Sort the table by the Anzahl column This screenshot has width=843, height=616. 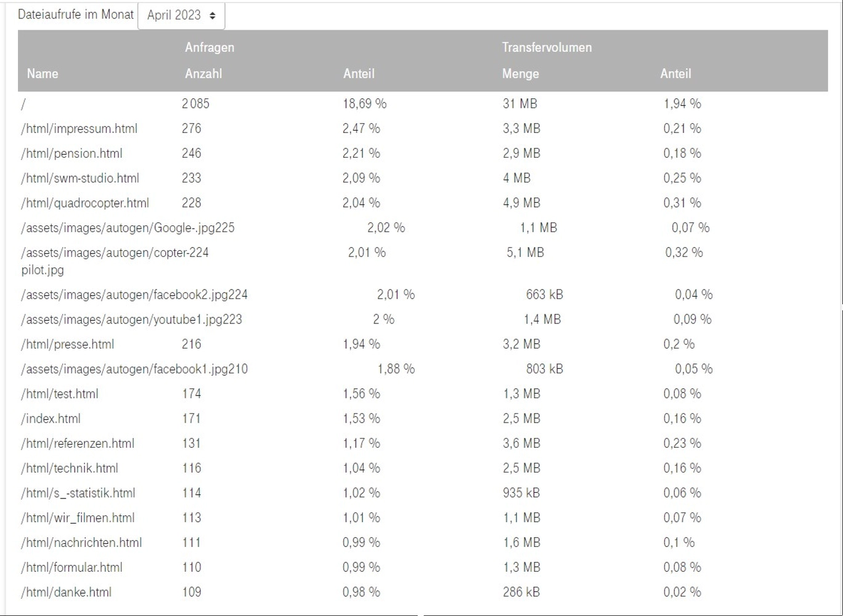tap(203, 74)
